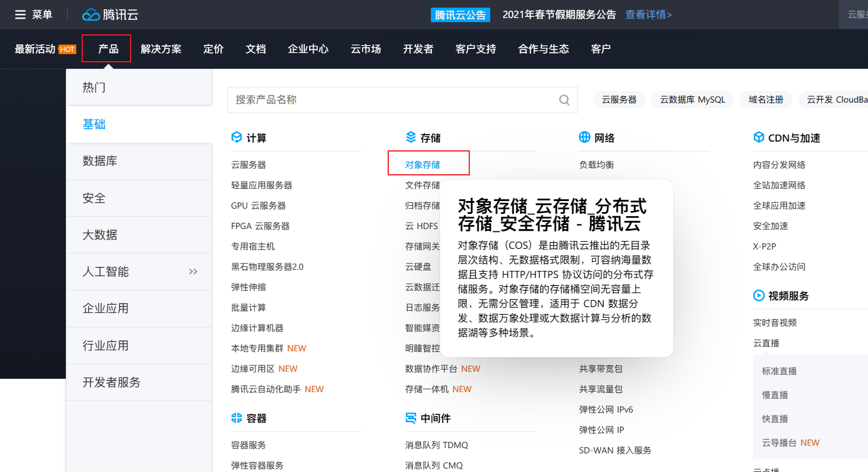Open the 开发者 menu item
868x472 pixels.
(418, 49)
